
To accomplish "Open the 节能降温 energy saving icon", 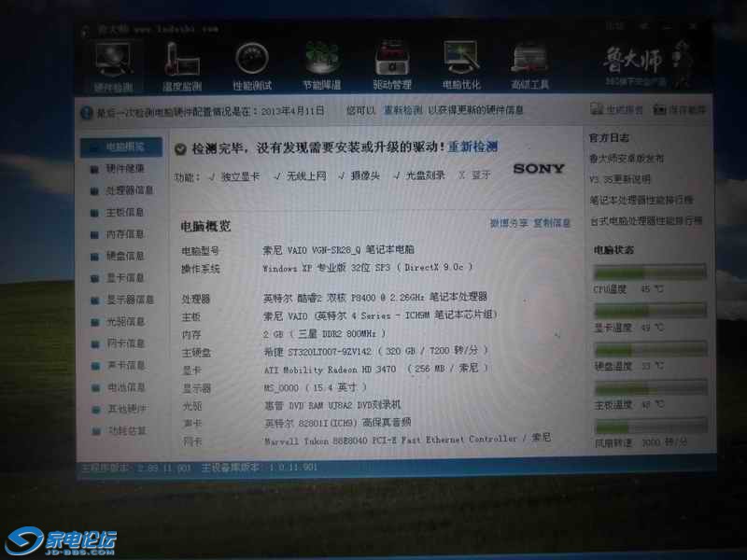I will coord(322,63).
